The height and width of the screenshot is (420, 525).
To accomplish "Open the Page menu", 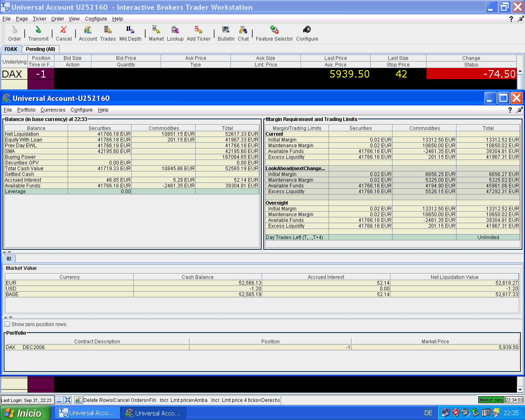I will click(22, 19).
